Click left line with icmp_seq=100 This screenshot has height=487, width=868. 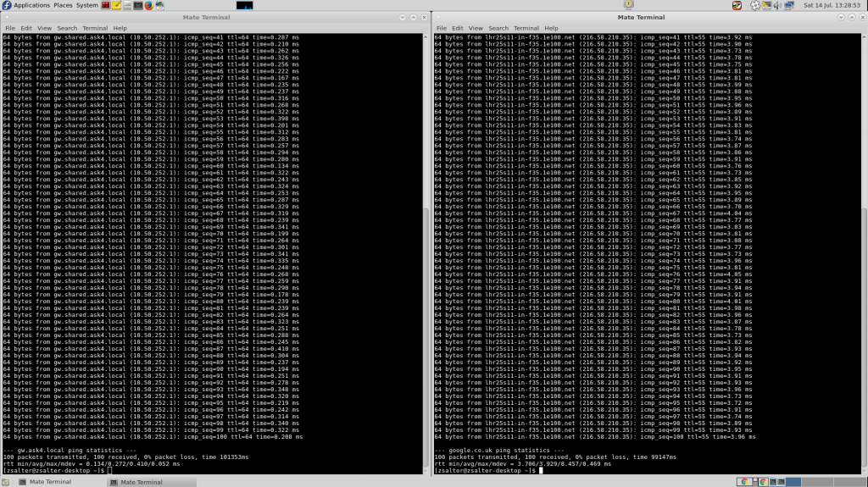[153, 437]
